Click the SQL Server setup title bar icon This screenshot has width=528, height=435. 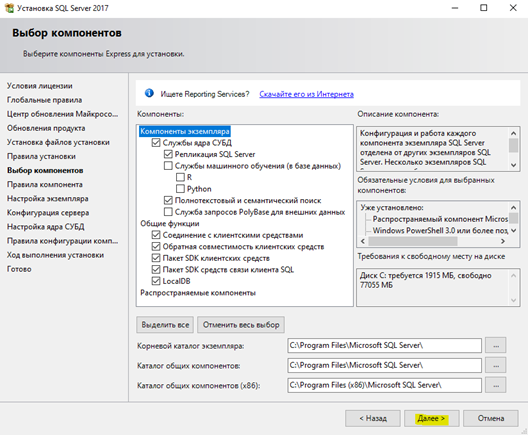point(9,7)
